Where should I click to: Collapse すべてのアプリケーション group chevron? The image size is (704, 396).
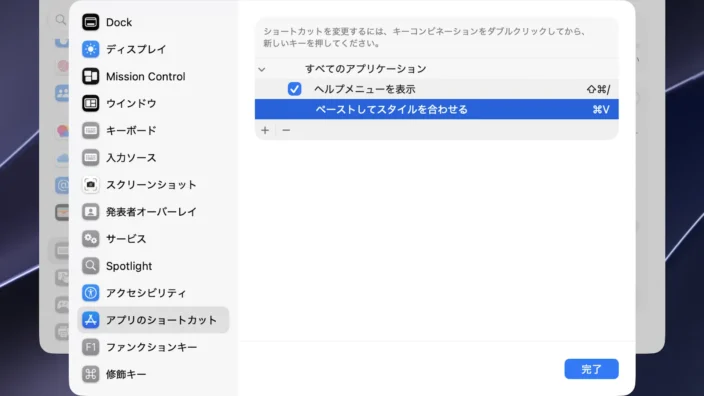(x=262, y=69)
